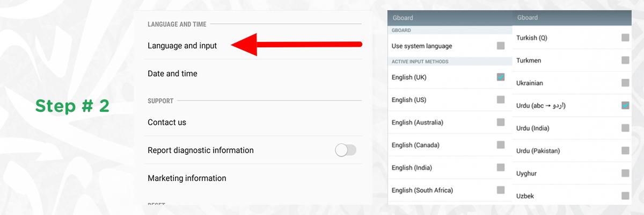Open Date and time settings

pos(172,74)
